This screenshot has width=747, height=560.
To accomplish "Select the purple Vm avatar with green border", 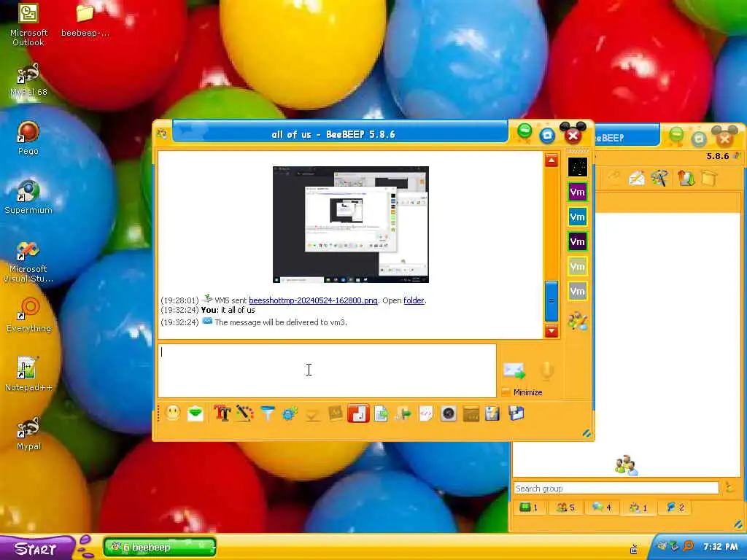I will point(578,192).
